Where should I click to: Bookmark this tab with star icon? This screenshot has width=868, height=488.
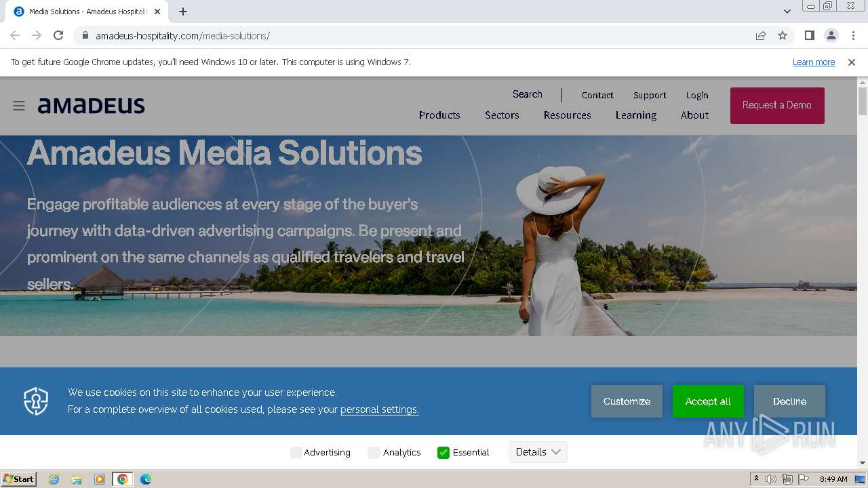coord(783,35)
